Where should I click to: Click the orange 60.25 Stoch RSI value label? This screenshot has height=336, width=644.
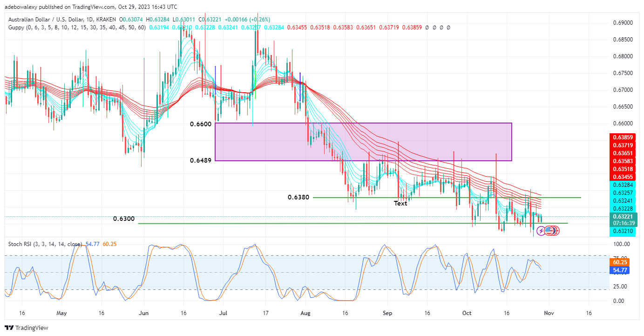620,262
